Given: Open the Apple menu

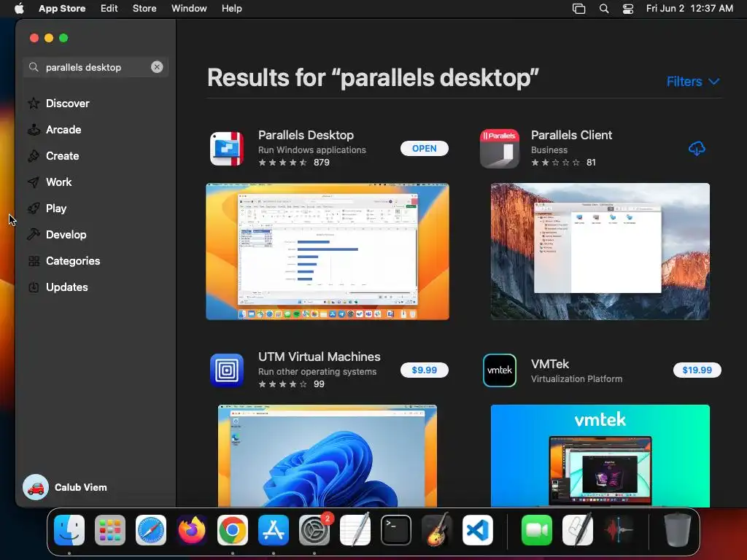Looking at the screenshot, I should coord(19,9).
